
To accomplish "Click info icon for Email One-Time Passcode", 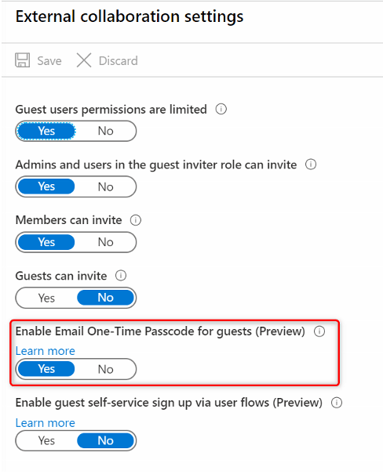I will (x=319, y=331).
